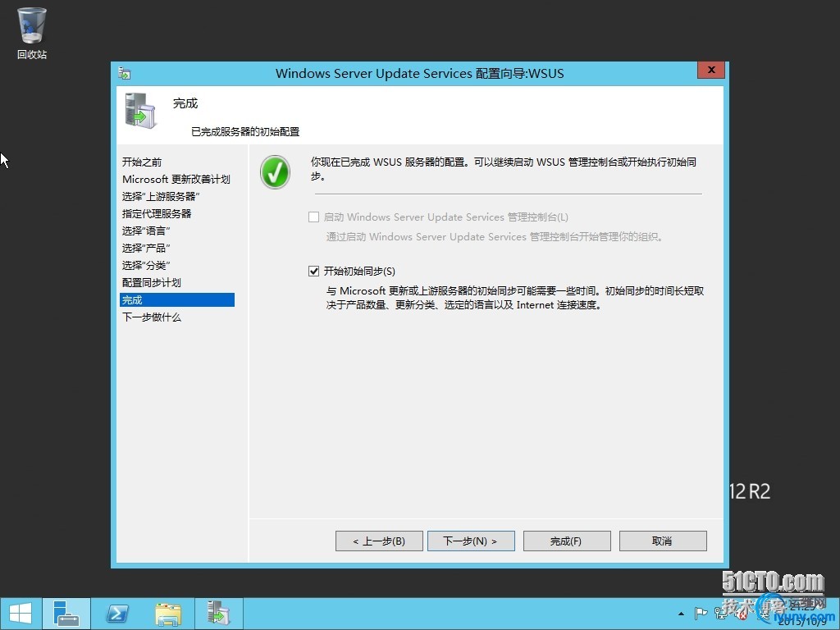Switch to WSUS wizard taskbar icon
Image resolution: width=840 pixels, height=630 pixels.
click(218, 614)
